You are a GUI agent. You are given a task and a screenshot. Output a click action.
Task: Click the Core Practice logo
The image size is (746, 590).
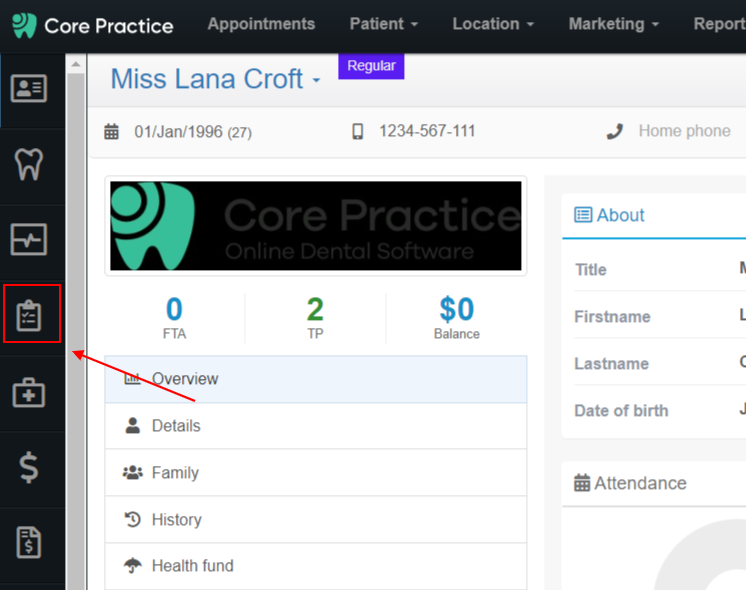tap(93, 26)
